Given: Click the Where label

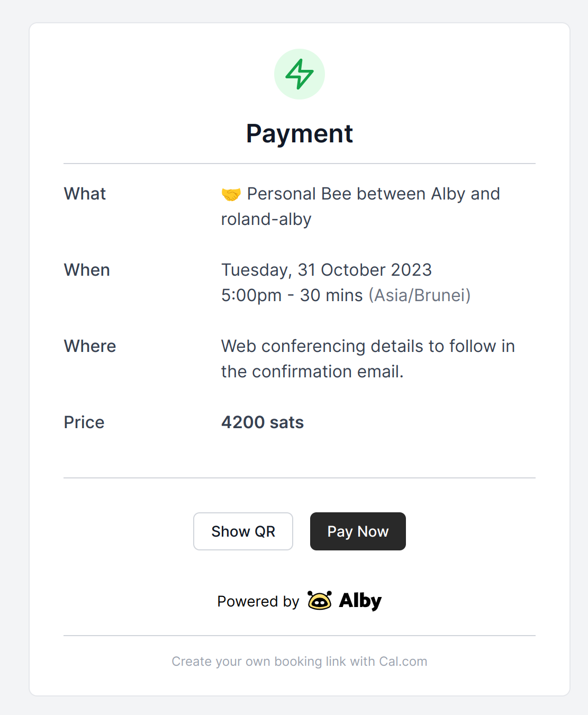Looking at the screenshot, I should click(x=90, y=346).
